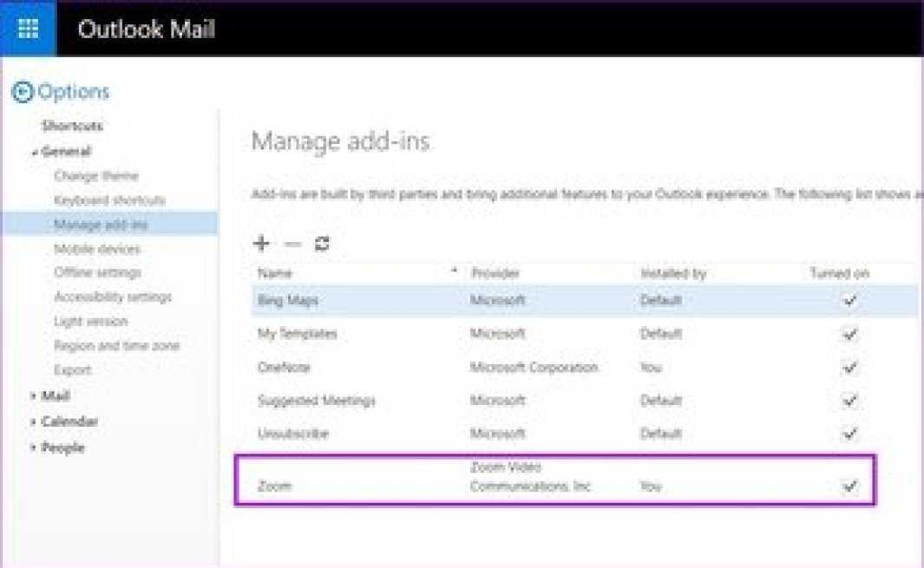The image size is (924, 568).
Task: Toggle the Zoom add-in checkbox
Action: pos(849,486)
